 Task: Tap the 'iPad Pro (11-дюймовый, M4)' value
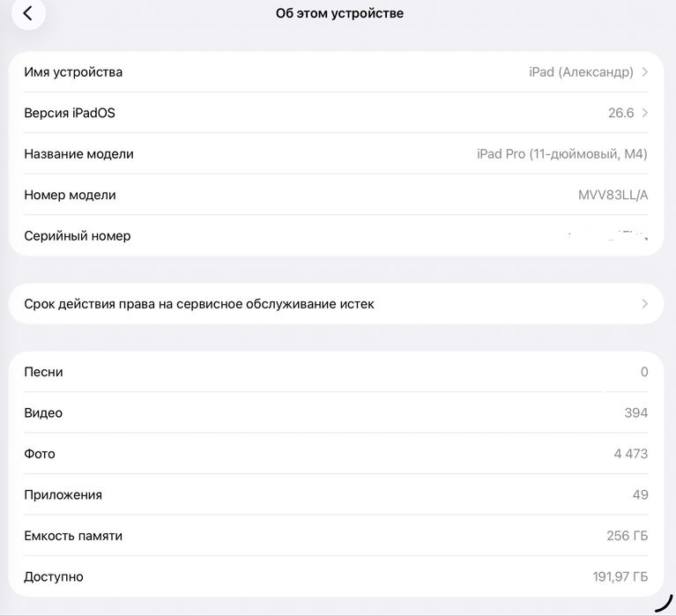(x=562, y=154)
